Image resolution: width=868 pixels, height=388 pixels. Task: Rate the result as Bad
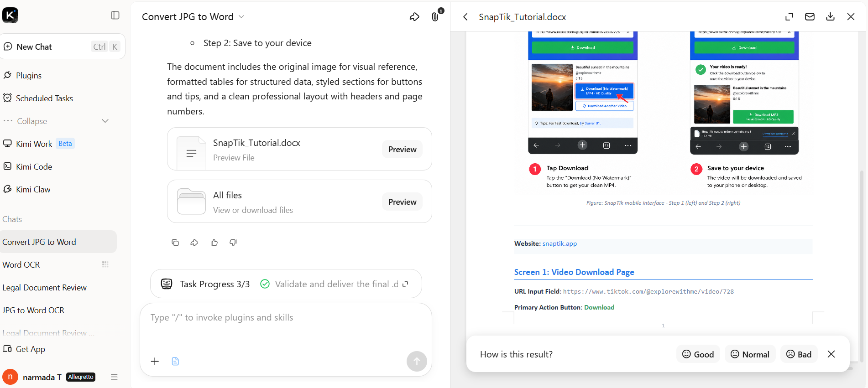(799, 354)
